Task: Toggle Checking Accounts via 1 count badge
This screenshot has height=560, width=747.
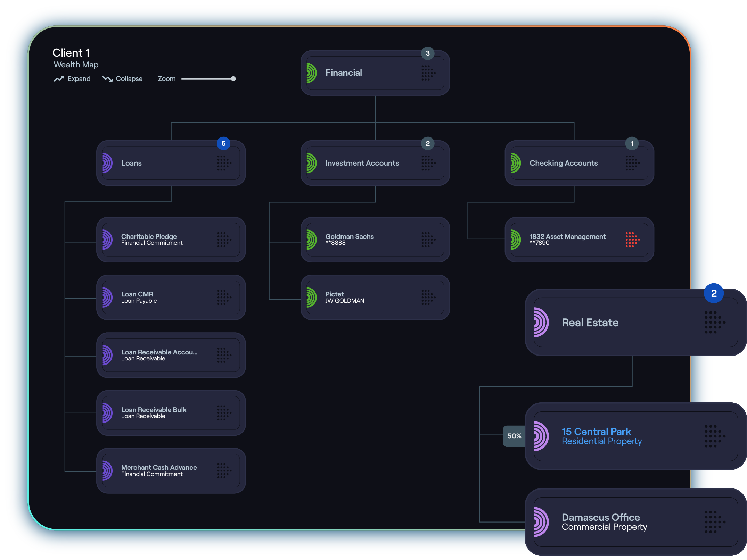Action: 632,143
